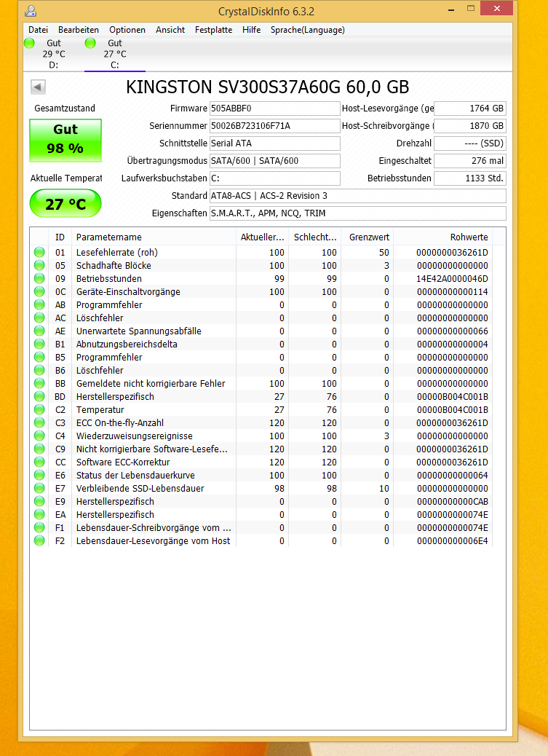This screenshot has width=548, height=756.
Task: Click the status icon of ID C9 row
Action: click(x=39, y=449)
